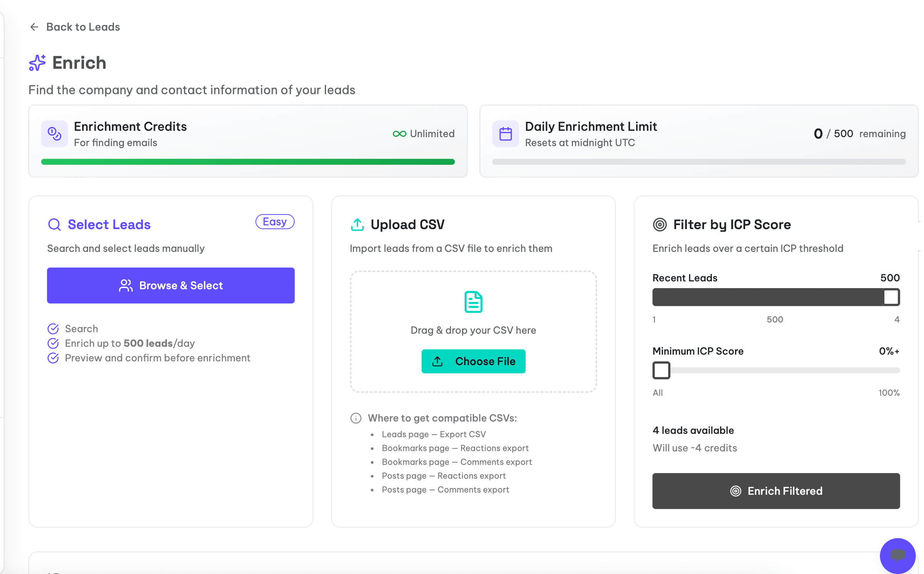The width and height of the screenshot is (924, 574).
Task: Click the Daily Enrichment Limit calendar icon
Action: point(506,134)
